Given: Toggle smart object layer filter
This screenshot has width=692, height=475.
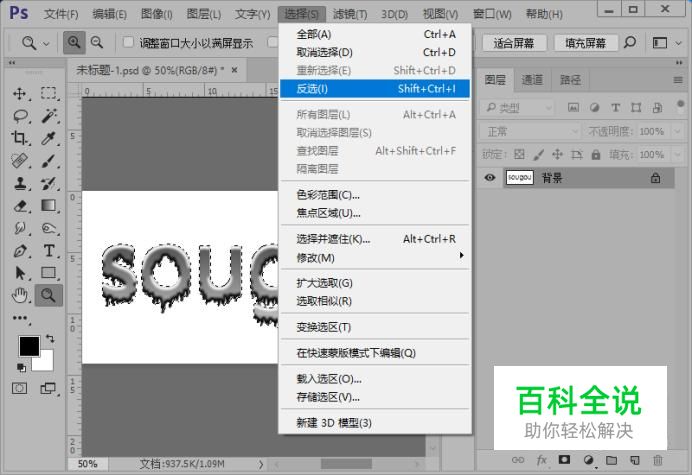Looking at the screenshot, I should 657,108.
